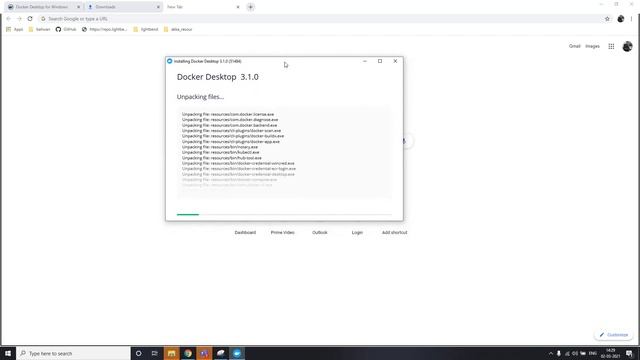Click the com.docker.diagnose.exe log line
640x360 pixels.
tap(230, 120)
